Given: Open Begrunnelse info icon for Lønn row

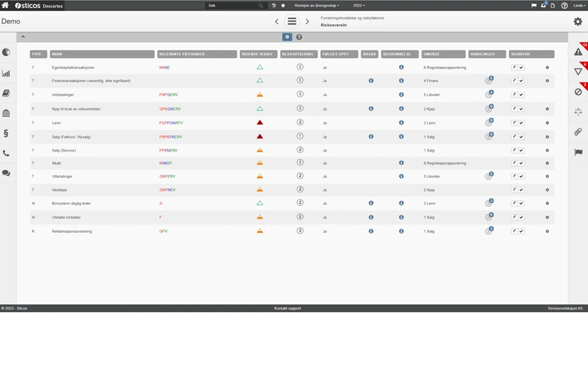Looking at the screenshot, I should click(x=401, y=122).
